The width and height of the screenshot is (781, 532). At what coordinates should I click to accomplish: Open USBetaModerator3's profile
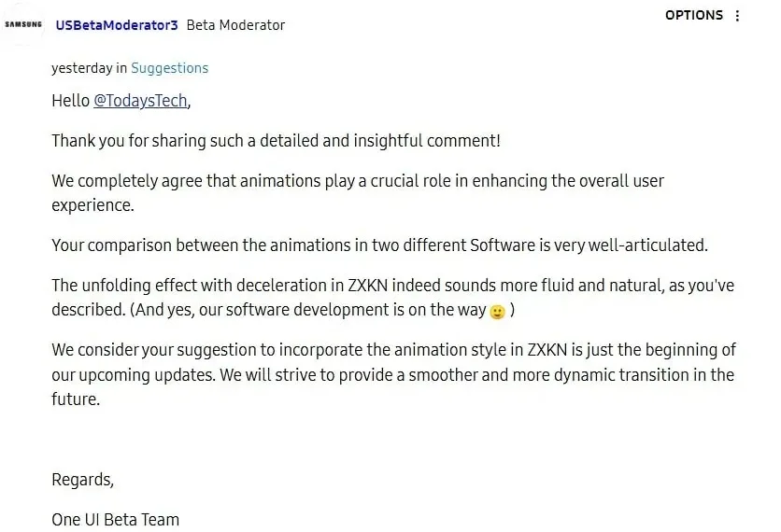click(117, 25)
